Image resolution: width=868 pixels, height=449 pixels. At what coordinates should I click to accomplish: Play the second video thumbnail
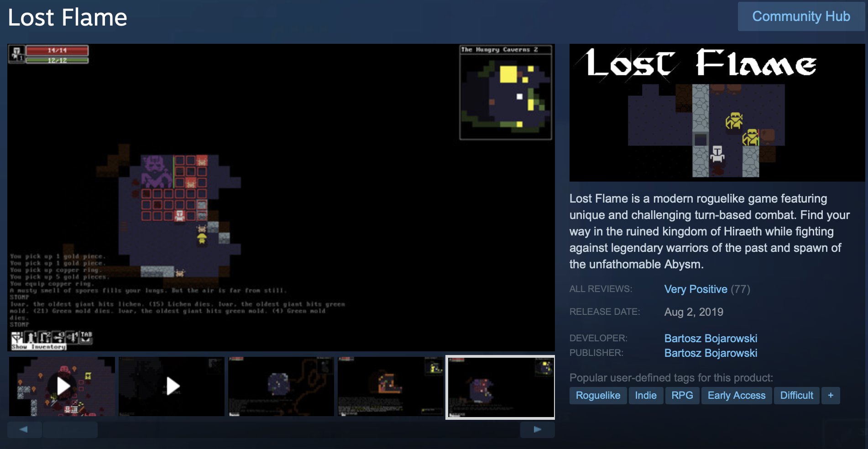click(x=172, y=386)
